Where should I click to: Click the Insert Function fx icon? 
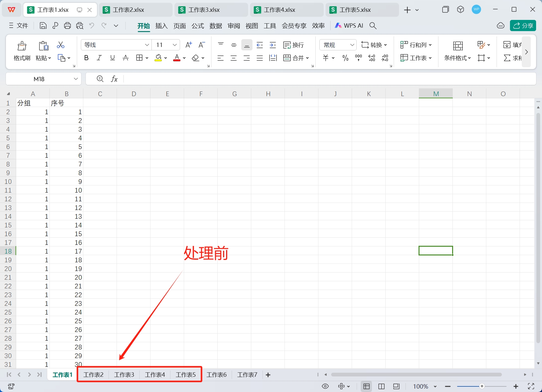[114, 79]
